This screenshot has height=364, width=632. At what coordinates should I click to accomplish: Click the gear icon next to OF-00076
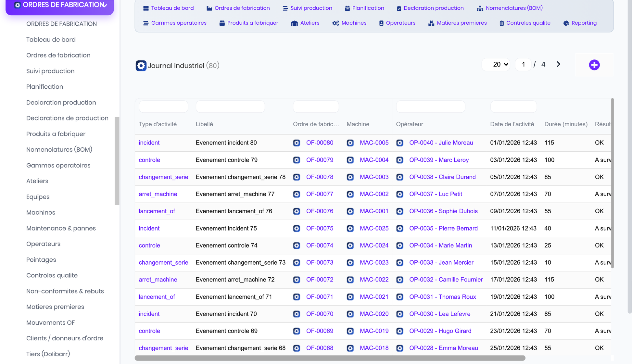click(297, 211)
